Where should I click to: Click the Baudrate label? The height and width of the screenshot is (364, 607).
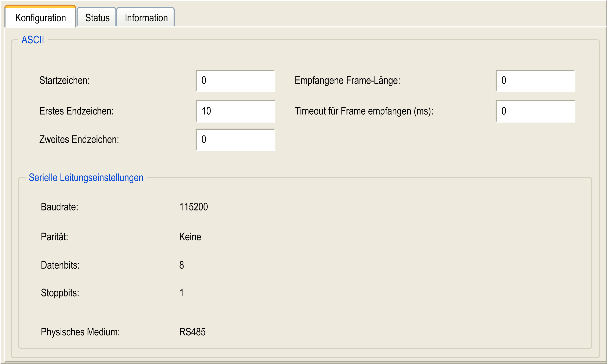59,207
